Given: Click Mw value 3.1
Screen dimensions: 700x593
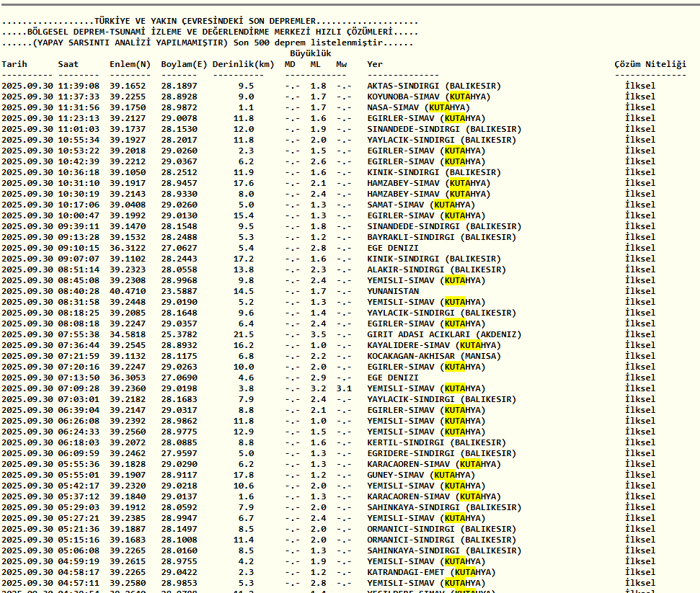Looking at the screenshot, I should pos(344,388).
